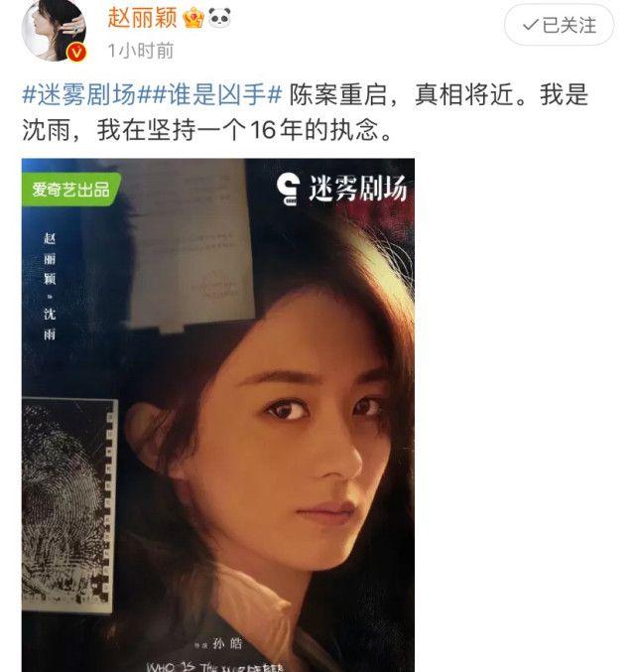This screenshot has width=636, height=672.
Task: Click the vertical 赵丽颖 沈雨 credit text
Action: click(50, 286)
